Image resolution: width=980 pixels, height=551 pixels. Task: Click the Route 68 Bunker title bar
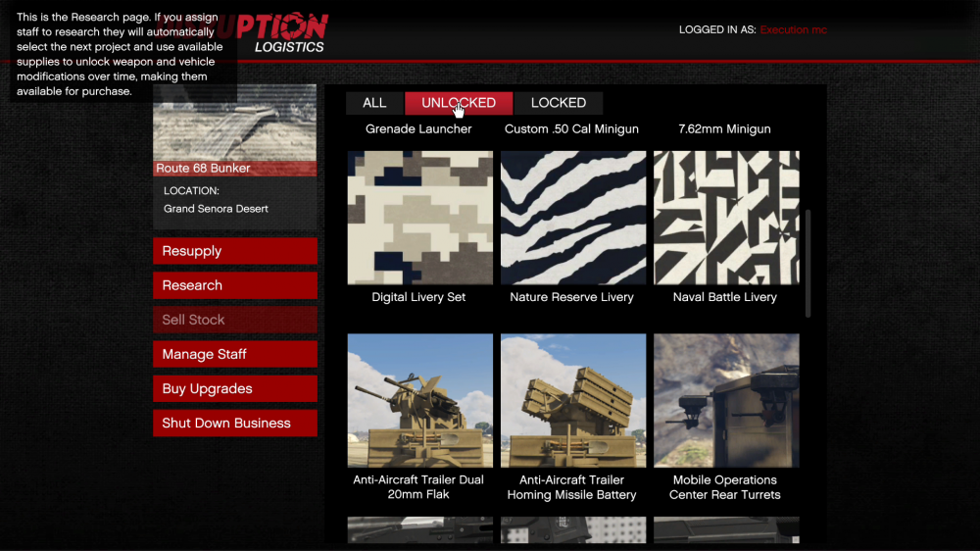click(x=235, y=169)
